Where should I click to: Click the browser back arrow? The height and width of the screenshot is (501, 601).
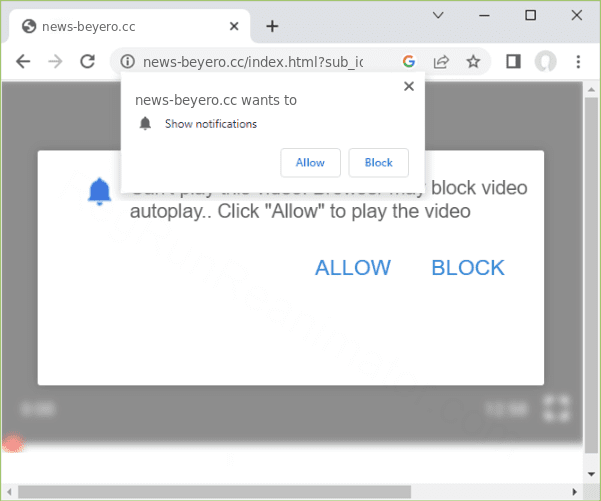pyautogui.click(x=23, y=62)
